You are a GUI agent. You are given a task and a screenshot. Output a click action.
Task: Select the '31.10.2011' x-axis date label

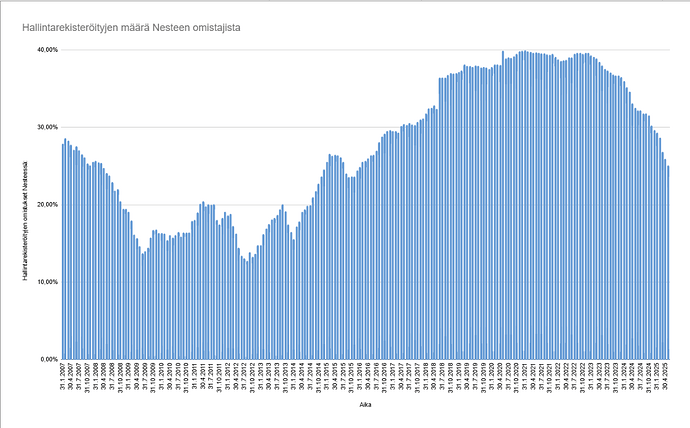click(220, 378)
